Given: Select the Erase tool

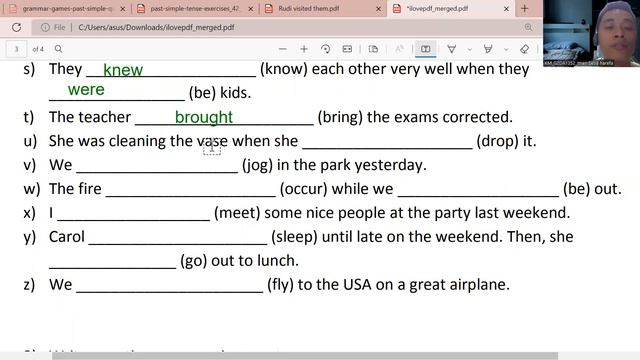Looking at the screenshot, I should click(x=524, y=49).
